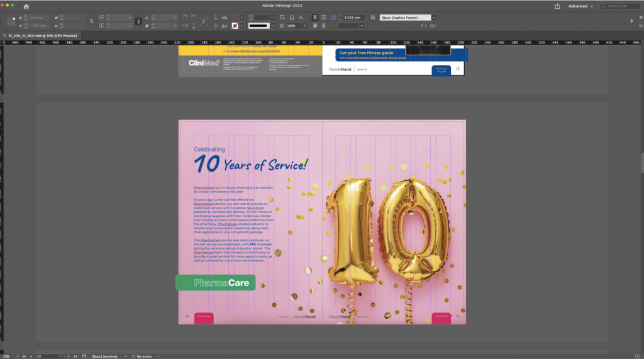The width and height of the screenshot is (644, 359).
Task: Click the Home icon
Action: pyautogui.click(x=26, y=6)
